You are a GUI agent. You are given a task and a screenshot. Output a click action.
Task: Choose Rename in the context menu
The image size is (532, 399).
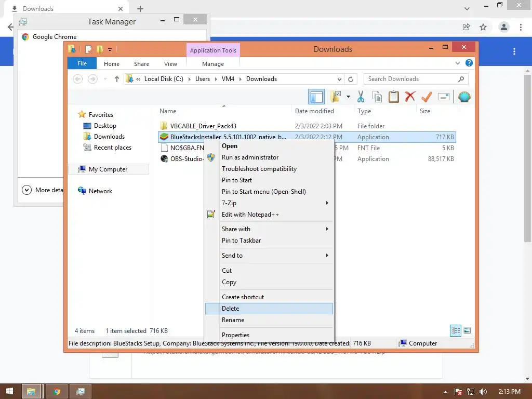269,320
